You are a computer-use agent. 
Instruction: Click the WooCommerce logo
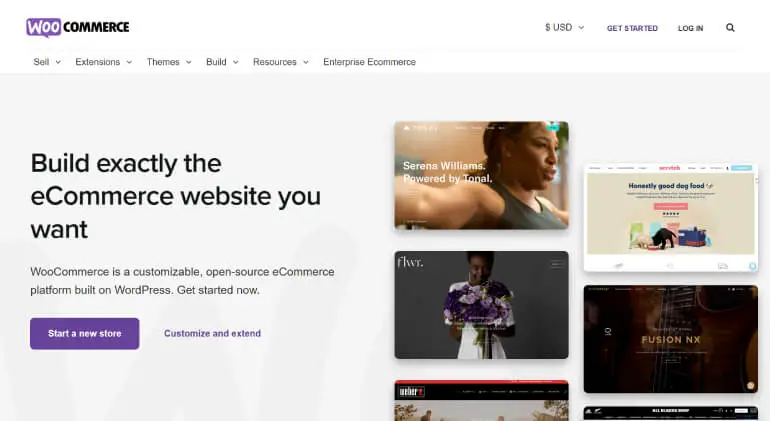[77, 27]
